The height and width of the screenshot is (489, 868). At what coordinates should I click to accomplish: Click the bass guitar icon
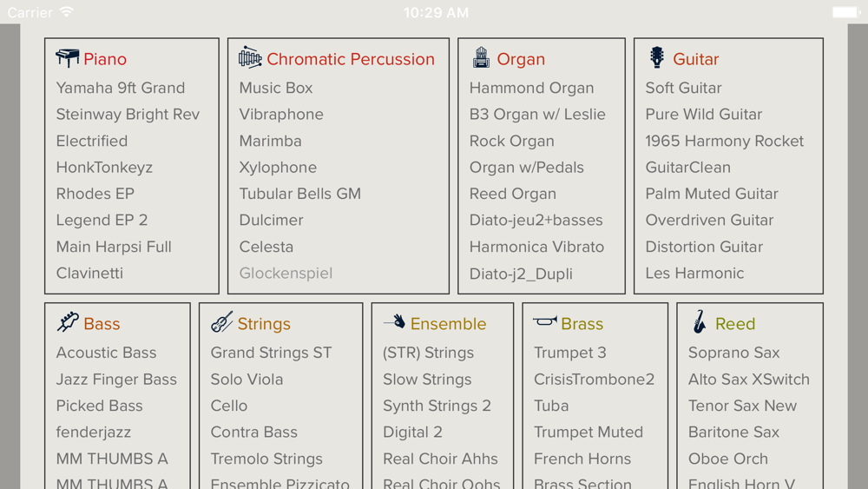coord(68,322)
